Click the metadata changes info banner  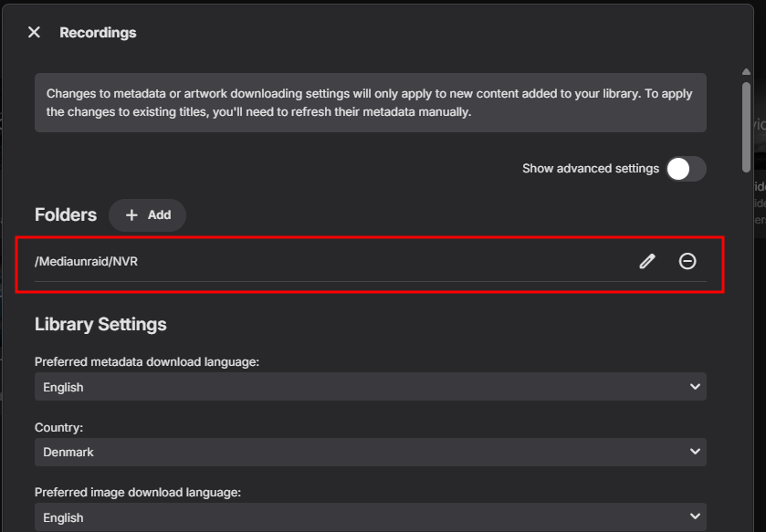pyautogui.click(x=370, y=103)
